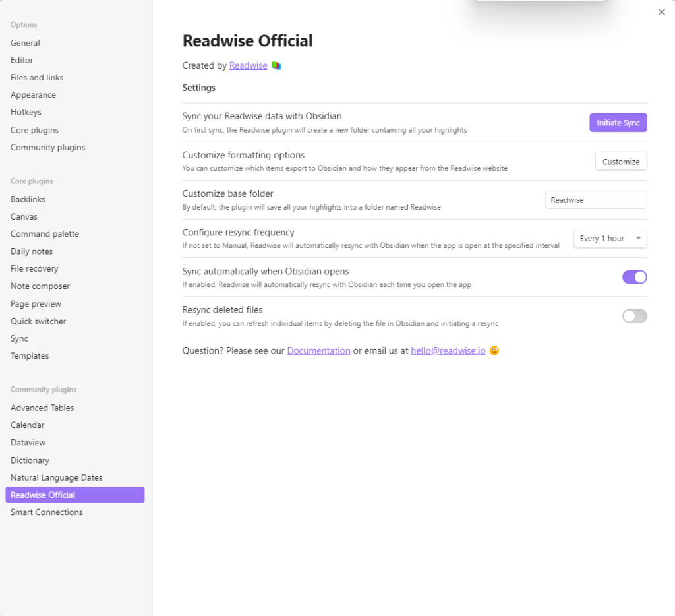Click the hello@readwise.io email link
This screenshot has height=616, width=675.
[x=448, y=351]
